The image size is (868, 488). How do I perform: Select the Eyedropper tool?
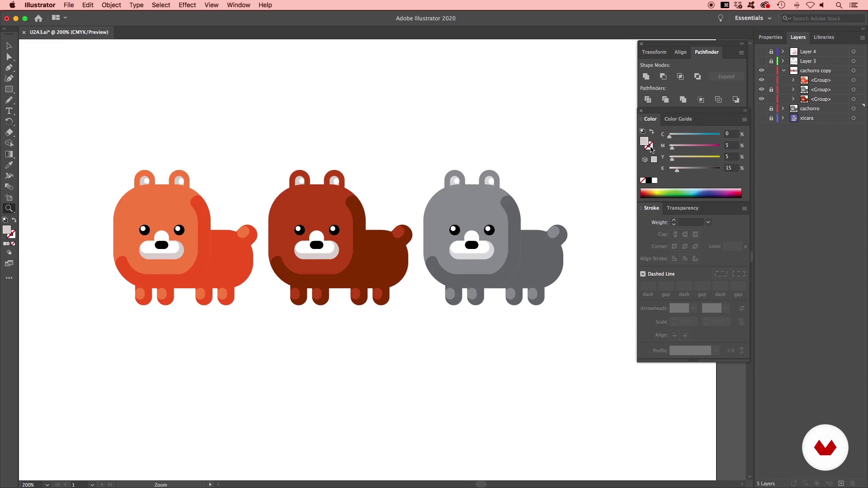[9, 165]
